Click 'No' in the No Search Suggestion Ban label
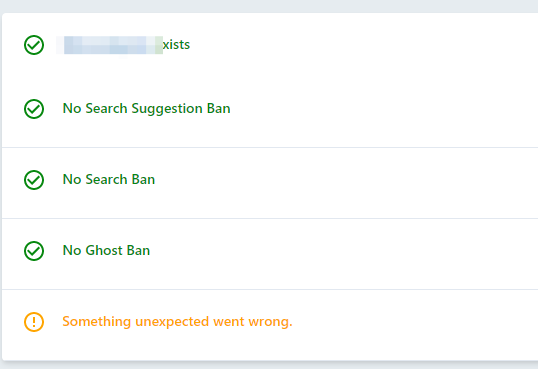Screen dimensions: 538x369 (72, 108)
